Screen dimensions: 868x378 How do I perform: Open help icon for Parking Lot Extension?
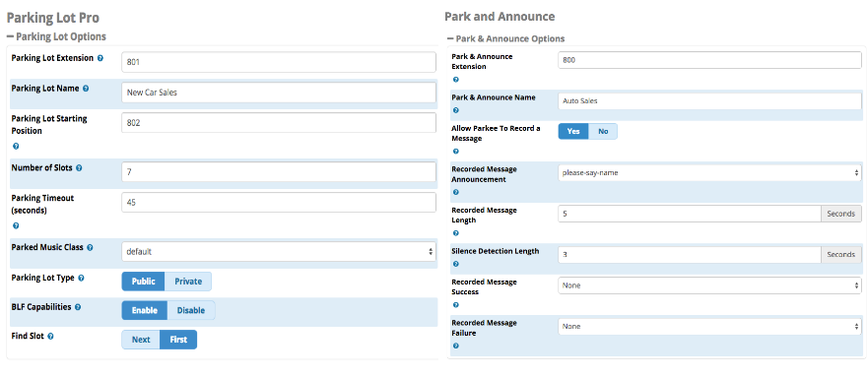click(100, 58)
